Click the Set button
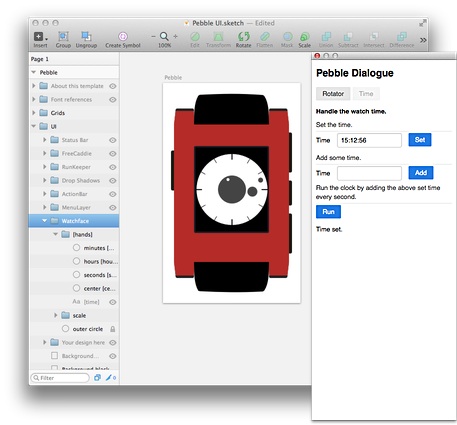 (x=420, y=140)
